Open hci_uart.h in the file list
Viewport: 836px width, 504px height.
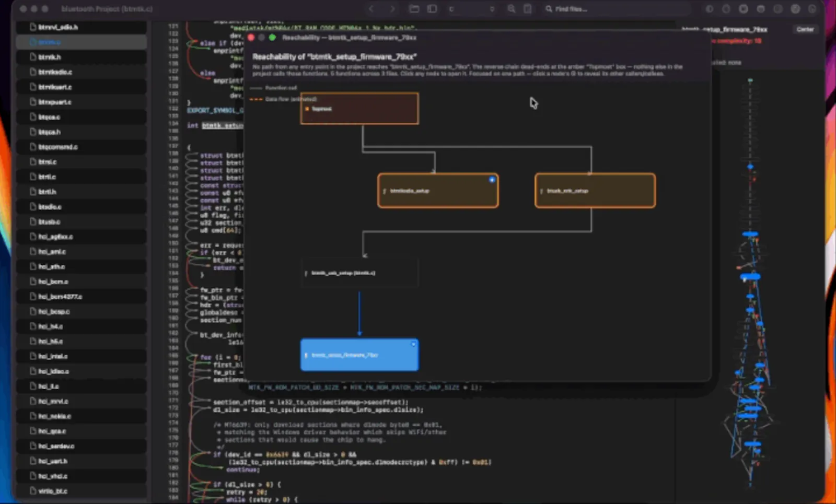(81, 461)
